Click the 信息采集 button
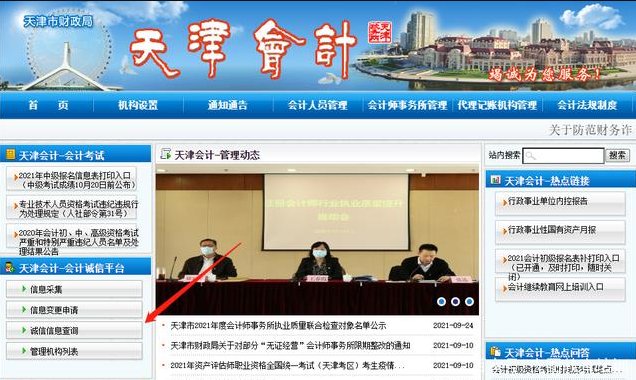The image size is (636, 380). pyautogui.click(x=74, y=289)
